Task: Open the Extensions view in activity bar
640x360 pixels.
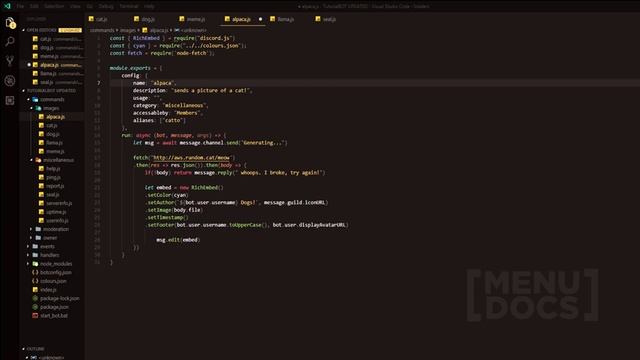Action: 10,100
